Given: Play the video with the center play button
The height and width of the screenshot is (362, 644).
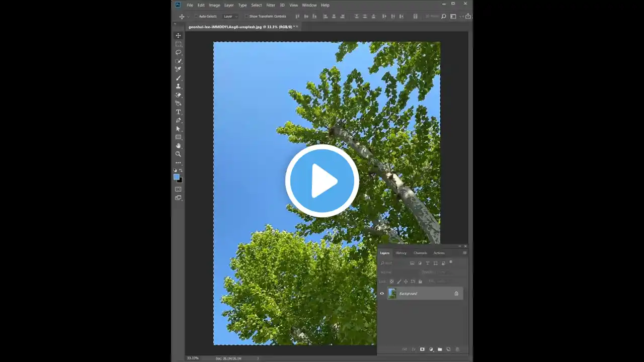Looking at the screenshot, I should point(322,181).
